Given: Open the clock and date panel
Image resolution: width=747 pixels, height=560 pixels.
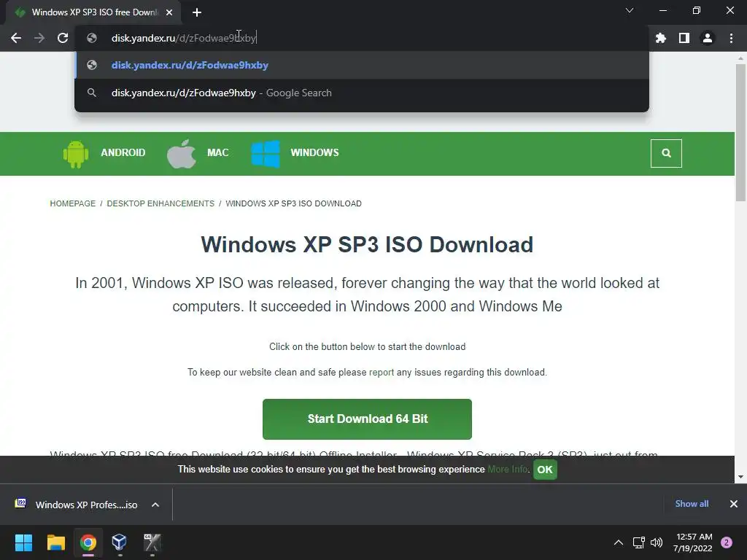Looking at the screenshot, I should point(693,542).
